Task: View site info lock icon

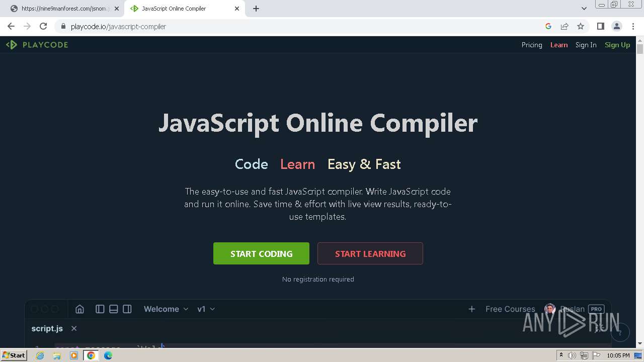Action: pyautogui.click(x=63, y=26)
